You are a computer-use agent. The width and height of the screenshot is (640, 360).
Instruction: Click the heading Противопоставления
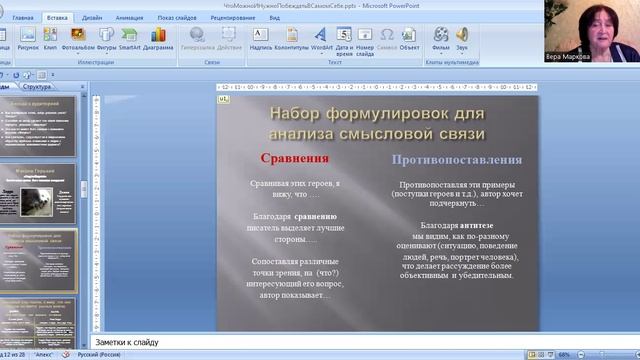457,160
